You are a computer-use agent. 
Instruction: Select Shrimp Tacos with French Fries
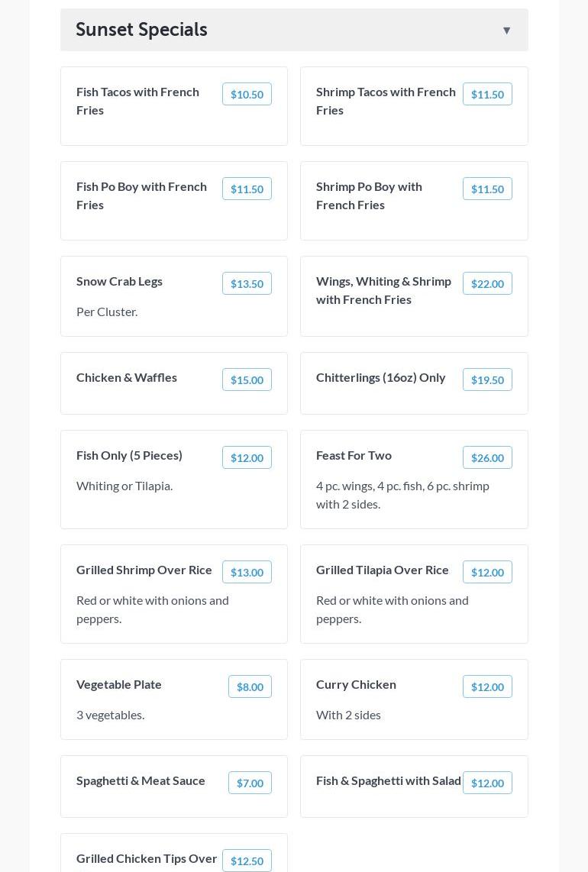tap(386, 101)
